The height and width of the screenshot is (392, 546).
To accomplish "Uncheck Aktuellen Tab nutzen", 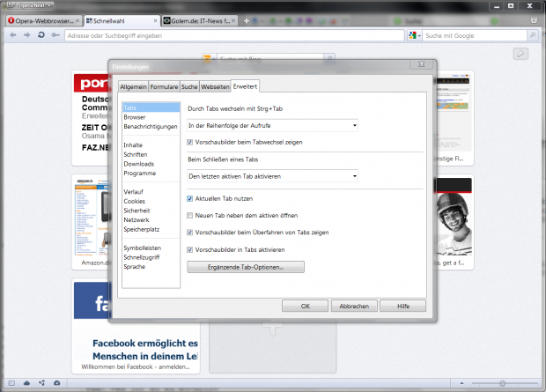I will (x=189, y=198).
